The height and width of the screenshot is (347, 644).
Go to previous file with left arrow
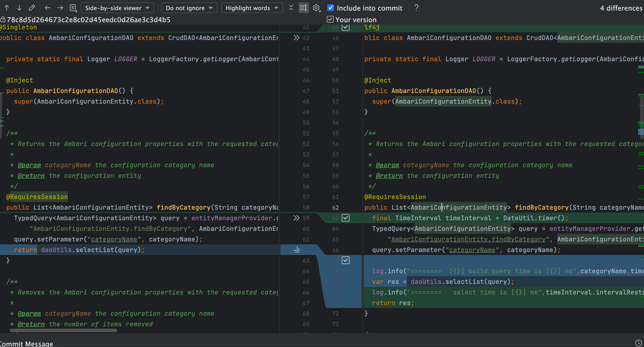pyautogui.click(x=47, y=8)
